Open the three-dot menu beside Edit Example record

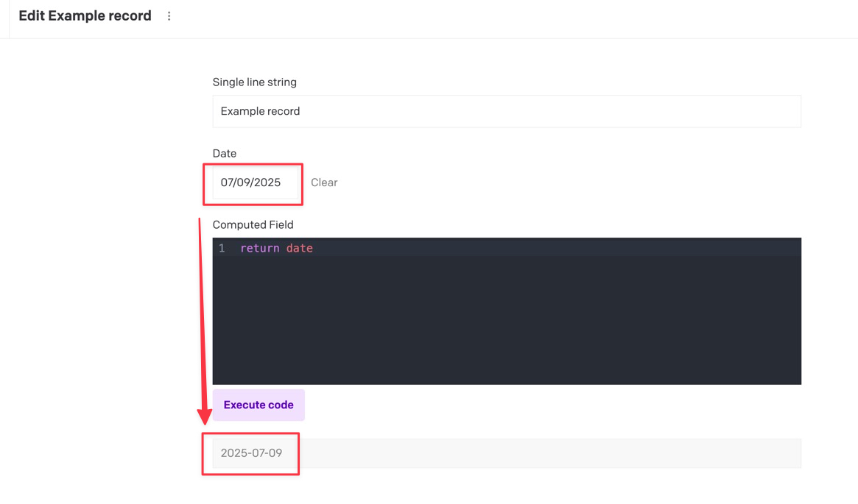pyautogui.click(x=169, y=16)
